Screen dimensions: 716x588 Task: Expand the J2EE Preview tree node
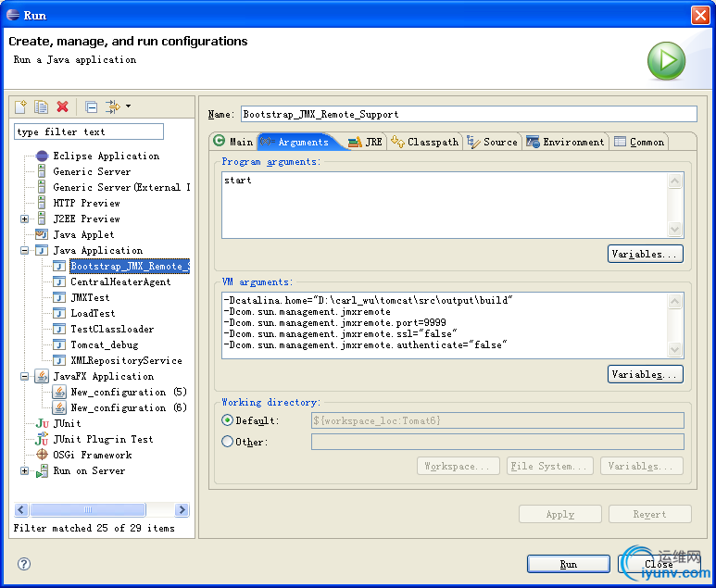click(25, 219)
